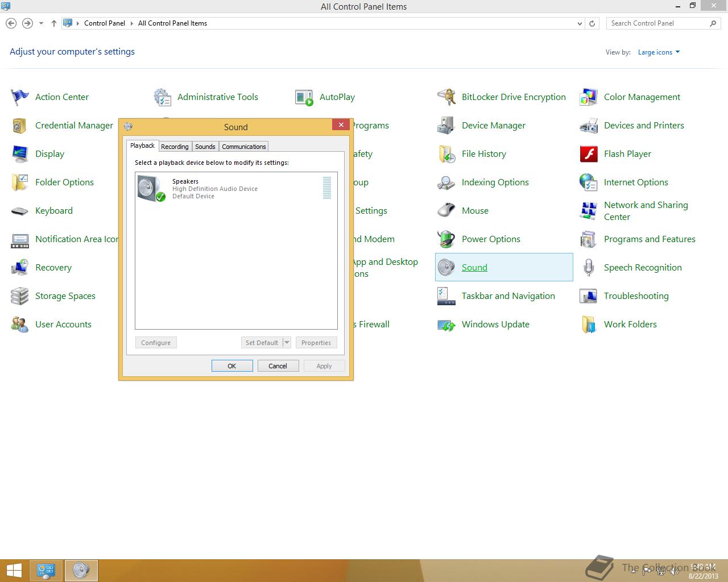This screenshot has height=582, width=728.
Task: Open the Troubleshooting icon
Action: pos(589,296)
